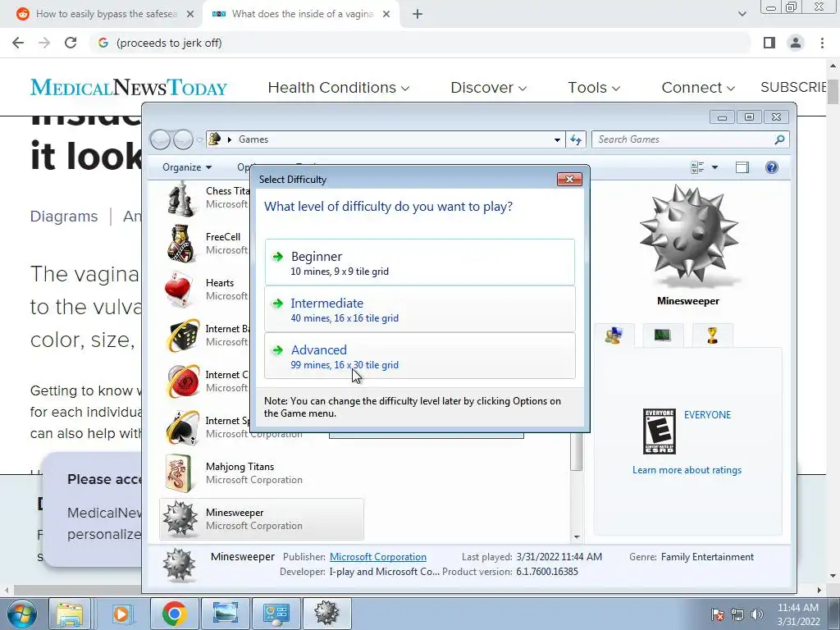Click the Back button in Games window
Screen dimensions: 840x630
click(160, 139)
